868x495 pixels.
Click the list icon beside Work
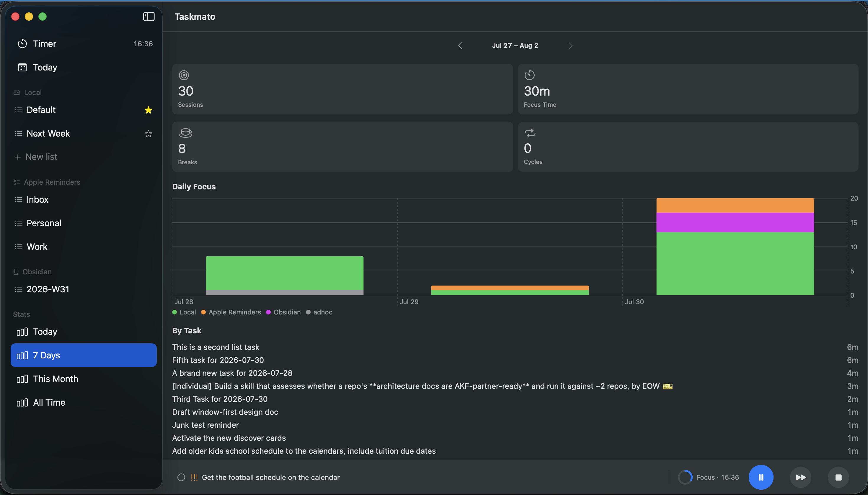coord(18,247)
